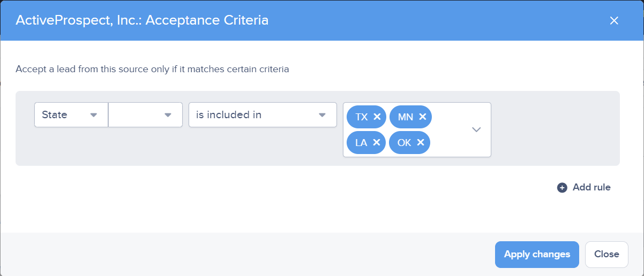Select the OK tag label
644x276 pixels.
point(405,142)
